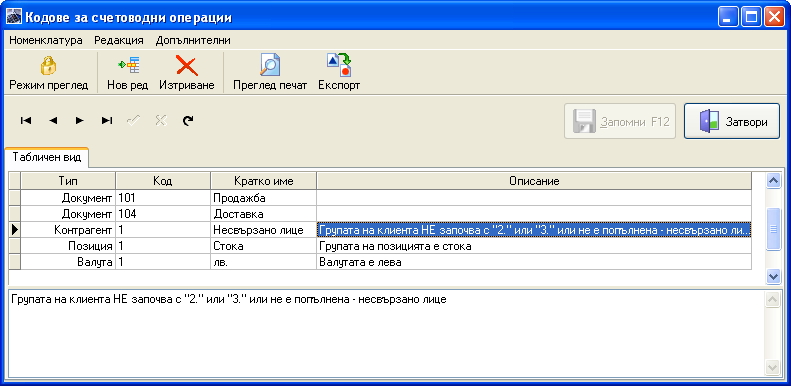
Task: Click the Запомни F12 save button
Action: (x=620, y=122)
